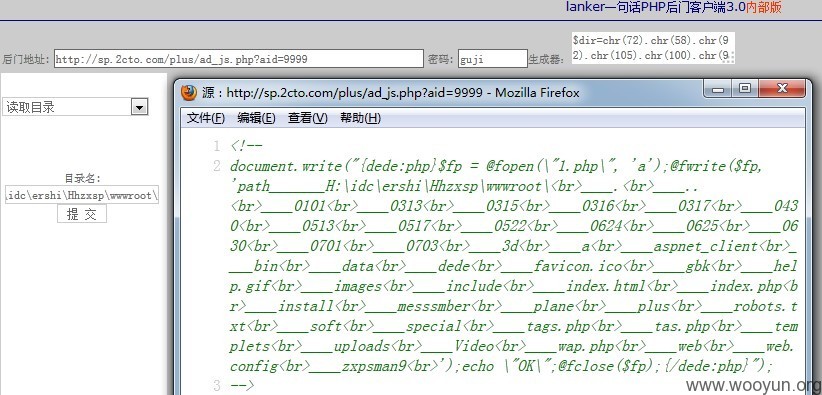Click source line number 2
822x395 pixels.
(217, 166)
